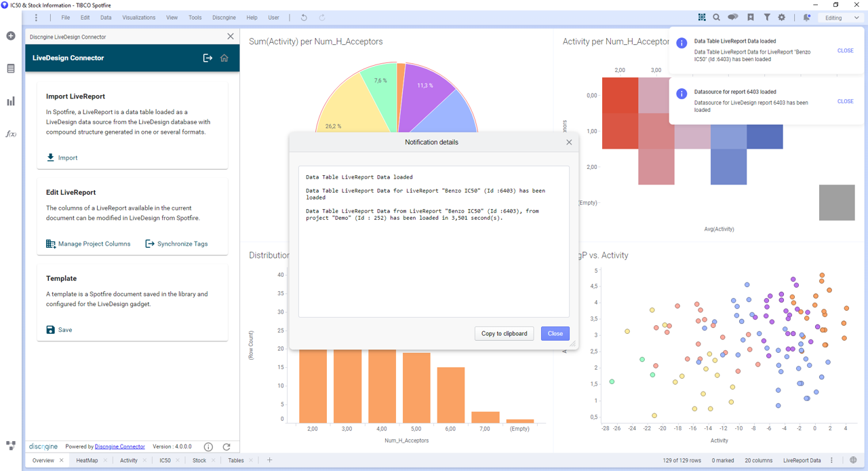The width and height of the screenshot is (868, 471).
Task: Click Save under Template
Action: [59, 330]
